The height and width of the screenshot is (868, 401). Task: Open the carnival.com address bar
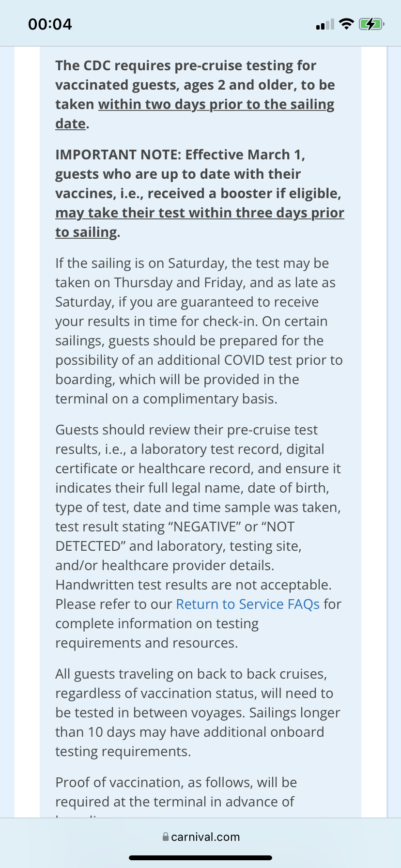[x=200, y=837]
